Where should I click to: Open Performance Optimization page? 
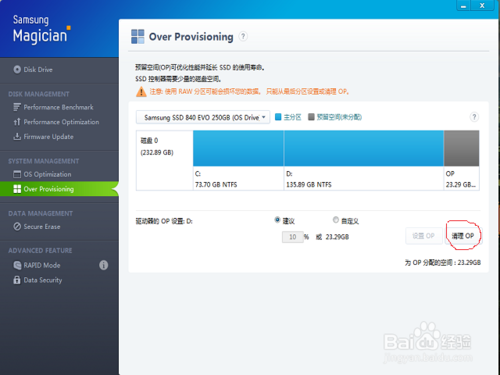[x=61, y=122]
